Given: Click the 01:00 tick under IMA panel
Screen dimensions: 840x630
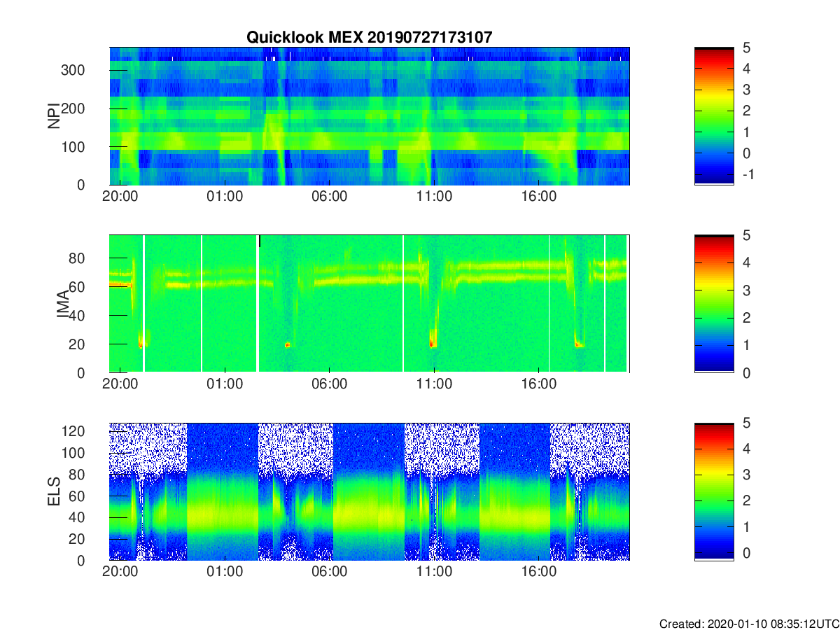Looking at the screenshot, I should [225, 384].
